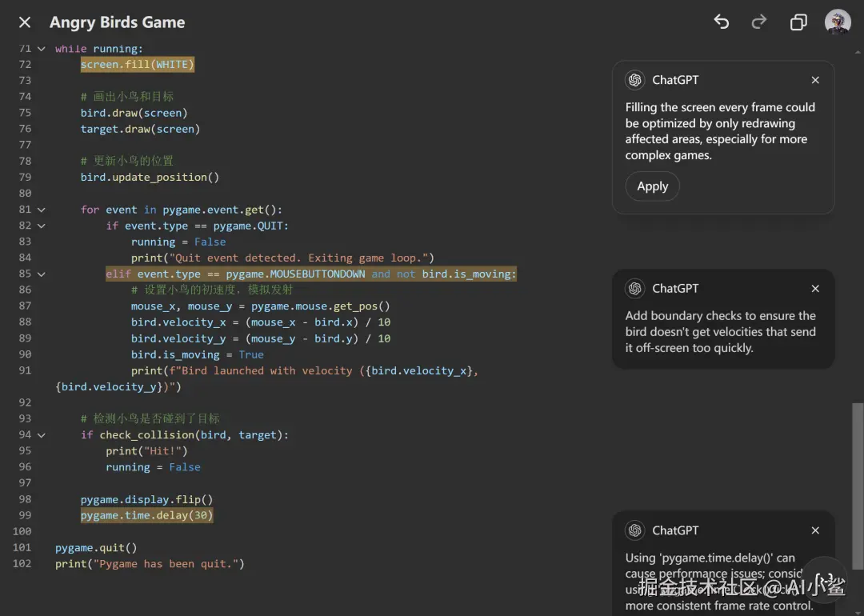Dismiss the screen fill suggestion card

(815, 80)
